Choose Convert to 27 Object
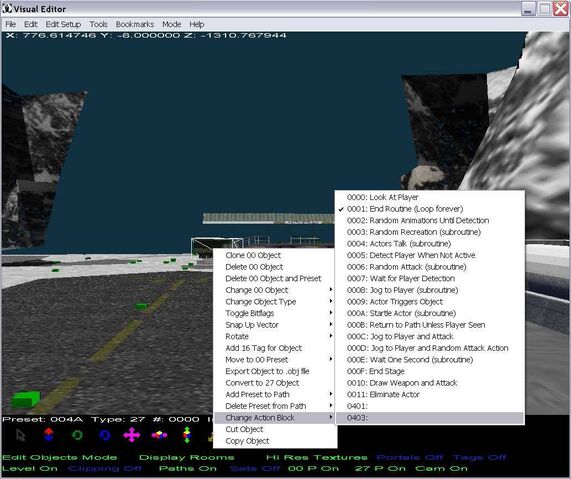The height and width of the screenshot is (479, 571). [x=274, y=383]
